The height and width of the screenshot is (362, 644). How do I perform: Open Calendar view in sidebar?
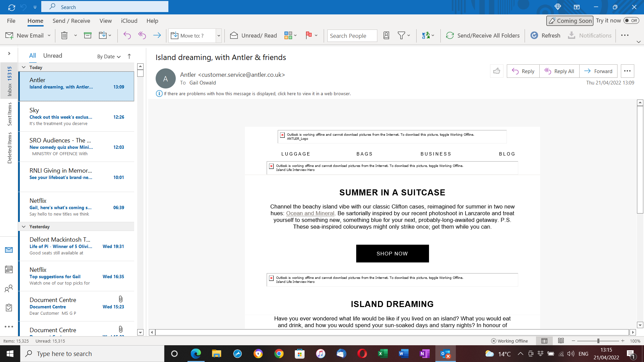pos(9,269)
